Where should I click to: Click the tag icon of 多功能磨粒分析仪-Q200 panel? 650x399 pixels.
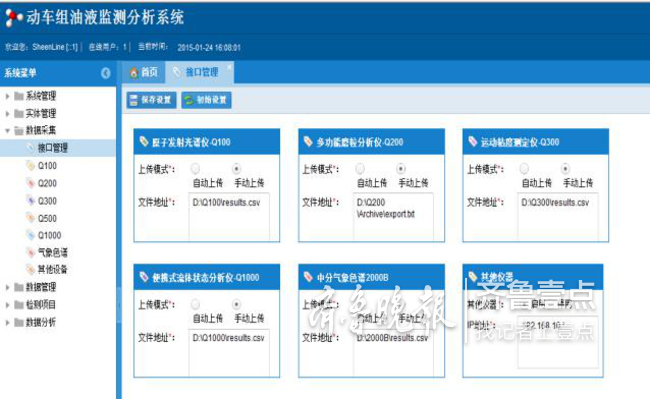click(x=308, y=142)
